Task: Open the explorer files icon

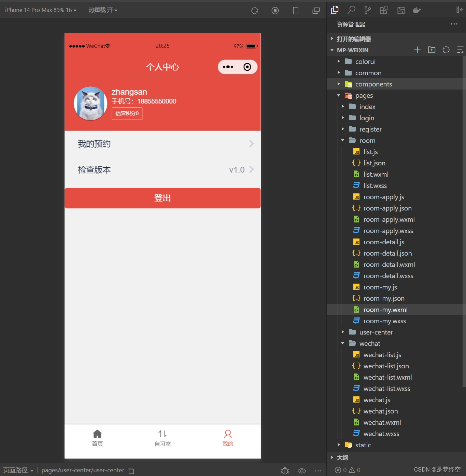Action: tap(335, 10)
